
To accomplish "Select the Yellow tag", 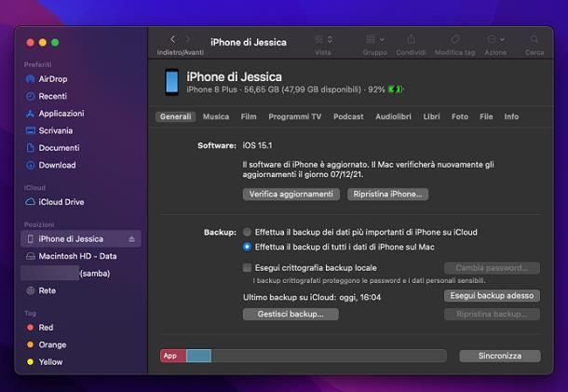I will [x=45, y=362].
